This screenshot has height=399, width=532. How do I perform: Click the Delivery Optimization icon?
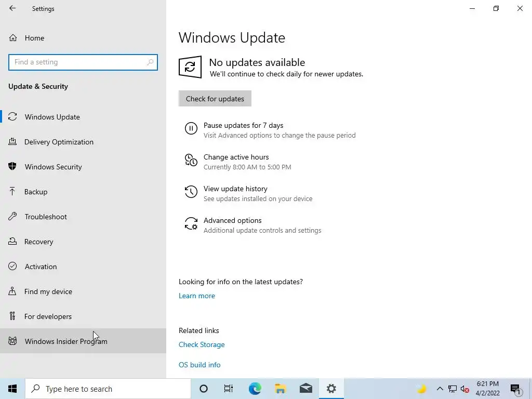pyautogui.click(x=12, y=141)
